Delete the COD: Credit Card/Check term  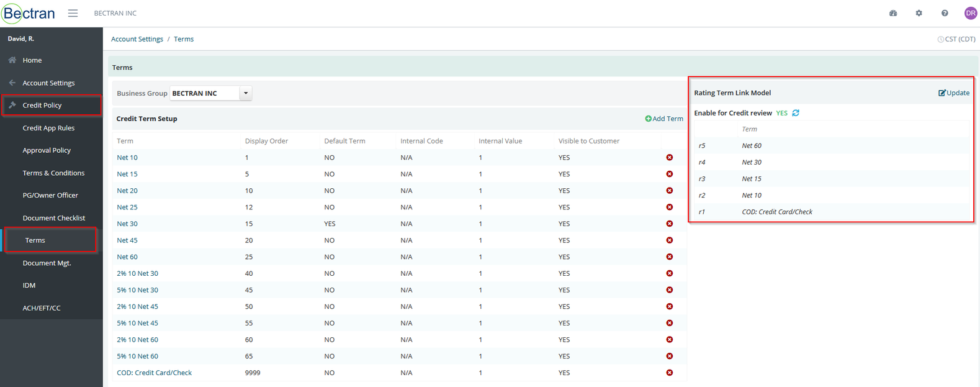click(670, 373)
